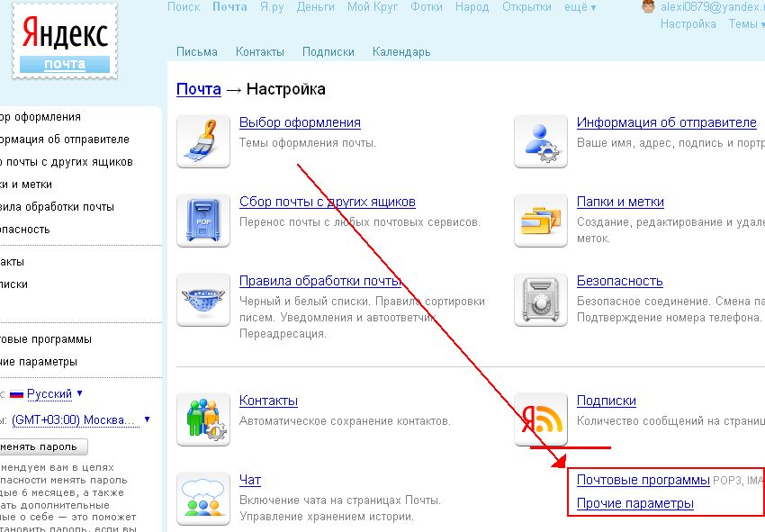Image resolution: width=765 pixels, height=532 pixels.
Task: Select sidebar item ending in и метки
Action: pos(26,185)
